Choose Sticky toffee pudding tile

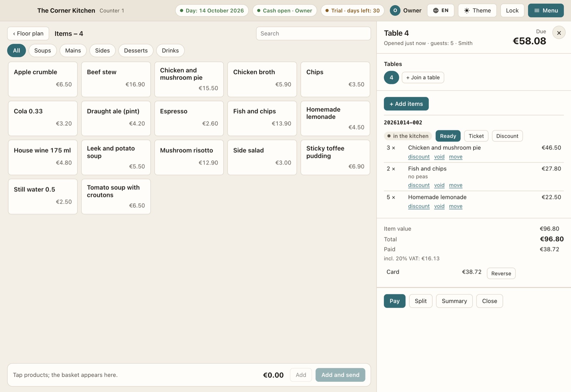point(335,157)
